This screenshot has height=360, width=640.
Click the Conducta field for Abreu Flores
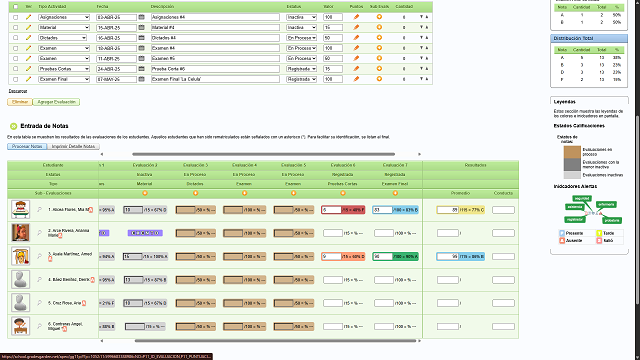[503, 210]
